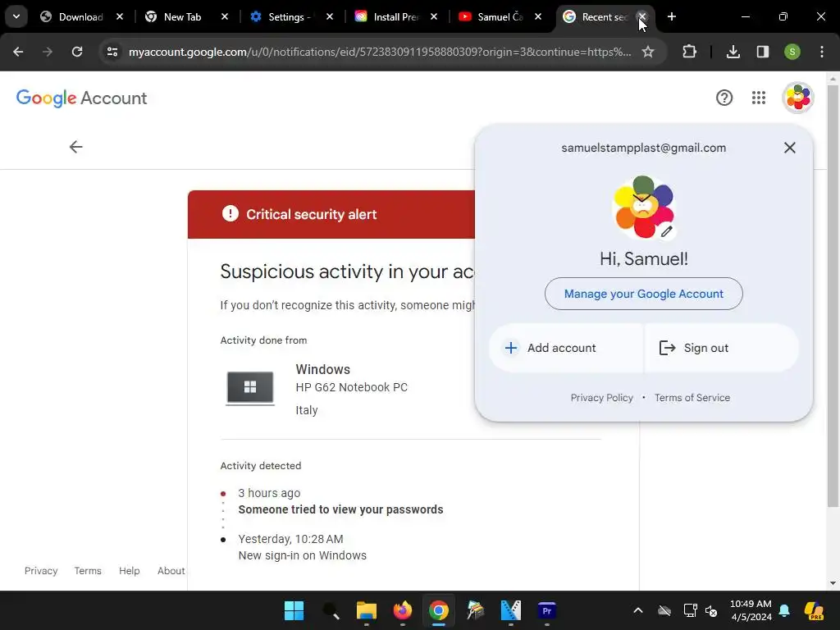Viewport: 840px width, 630px height.
Task: Open the Extensions puzzle icon
Action: coord(689,52)
